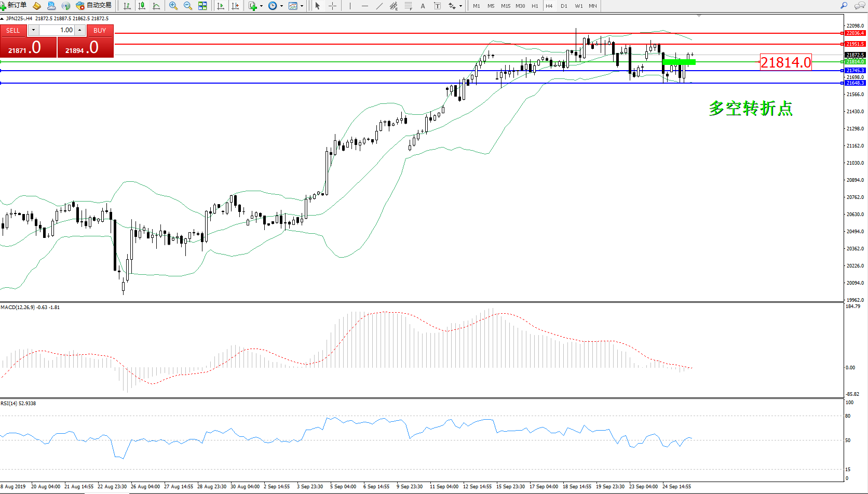Switch chart to bar chart mode
Viewport: 868px width, 494px height.
pos(127,6)
